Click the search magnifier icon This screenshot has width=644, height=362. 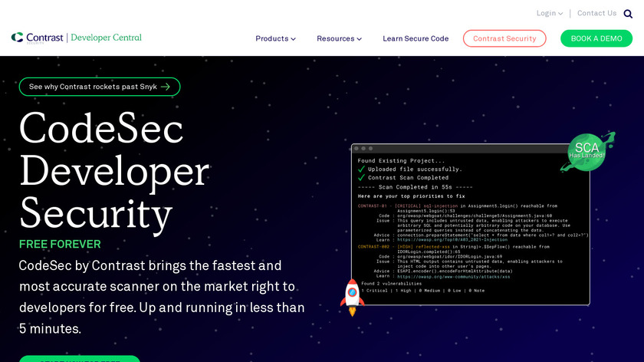pos(628,14)
